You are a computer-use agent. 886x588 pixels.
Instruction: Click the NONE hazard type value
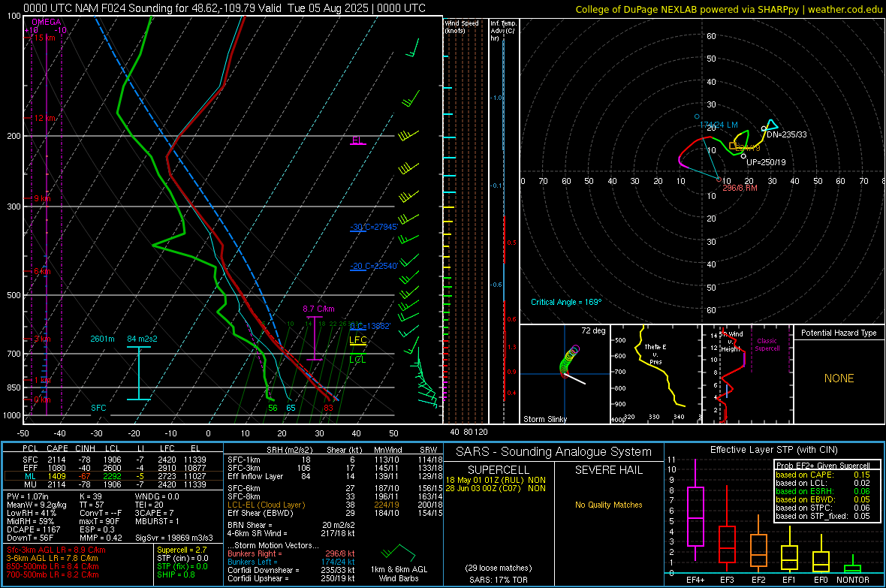[839, 378]
